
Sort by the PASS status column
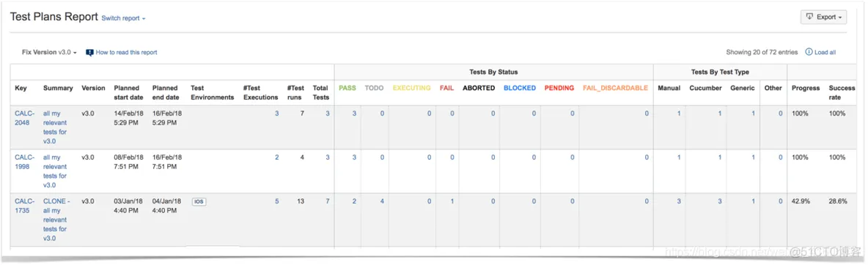click(347, 88)
